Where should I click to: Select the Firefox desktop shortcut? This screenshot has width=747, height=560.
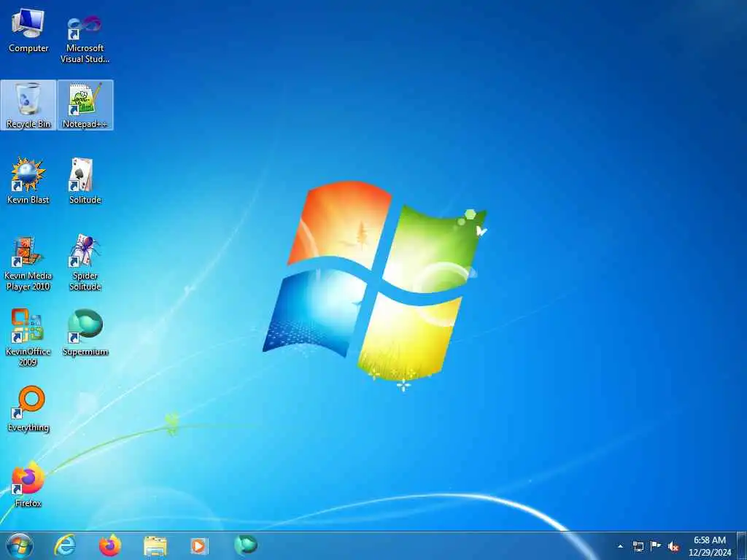28,484
